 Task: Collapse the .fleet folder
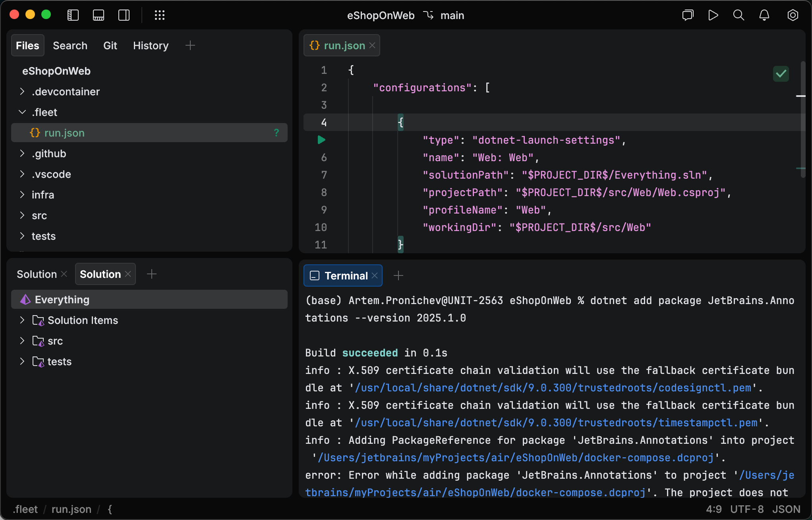[22, 112]
